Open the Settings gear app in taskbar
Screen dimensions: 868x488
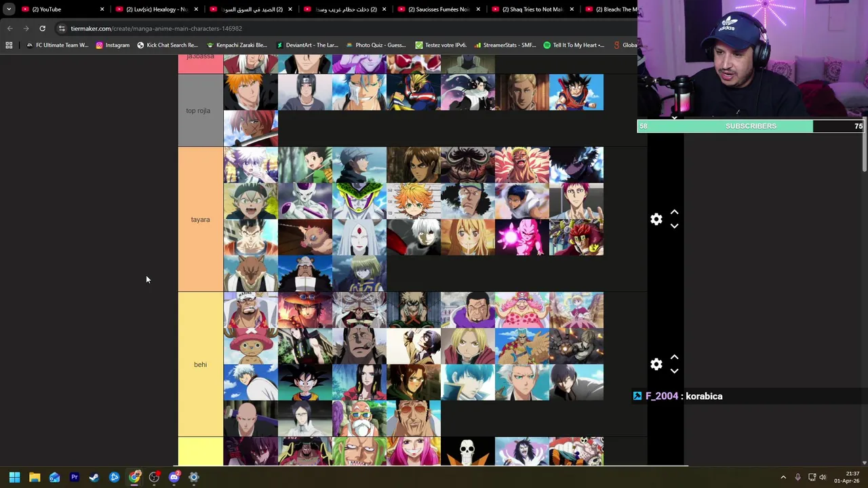[194, 477]
